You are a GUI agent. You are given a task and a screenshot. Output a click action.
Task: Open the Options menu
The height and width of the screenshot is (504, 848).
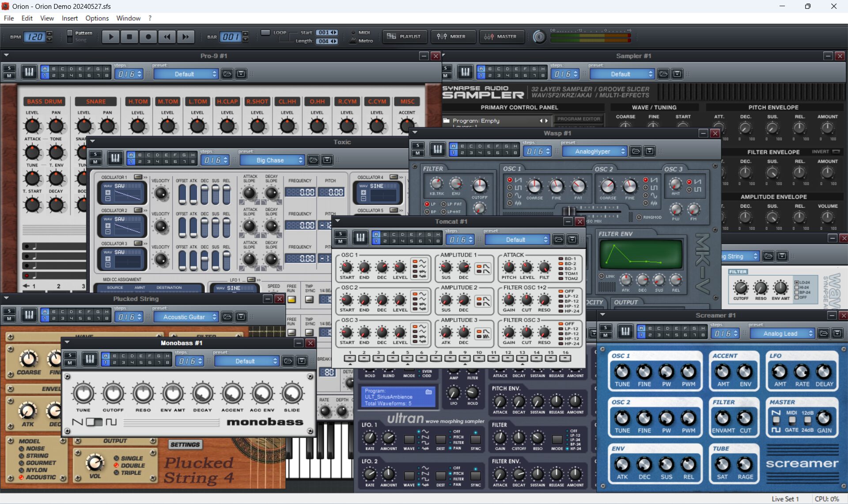(x=97, y=18)
